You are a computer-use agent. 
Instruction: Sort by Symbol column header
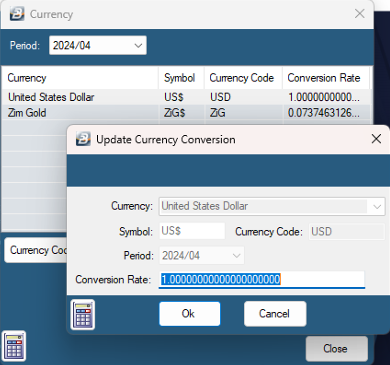[181, 78]
